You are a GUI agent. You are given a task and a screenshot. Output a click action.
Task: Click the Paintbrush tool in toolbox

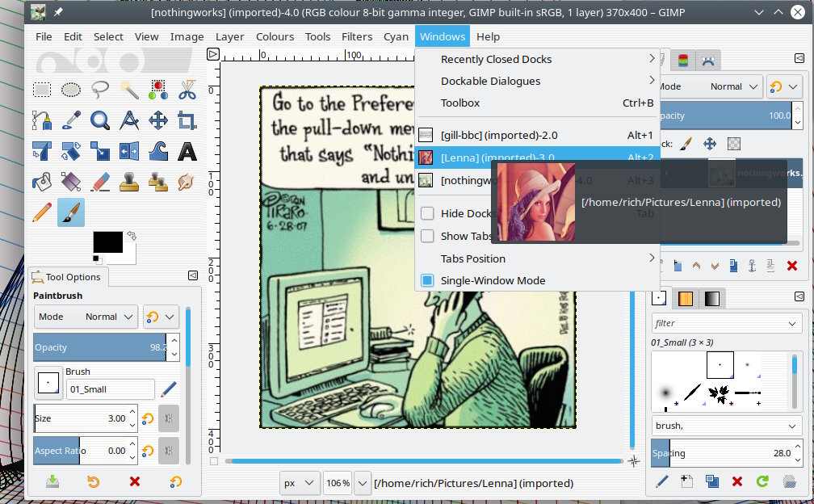coord(71,212)
